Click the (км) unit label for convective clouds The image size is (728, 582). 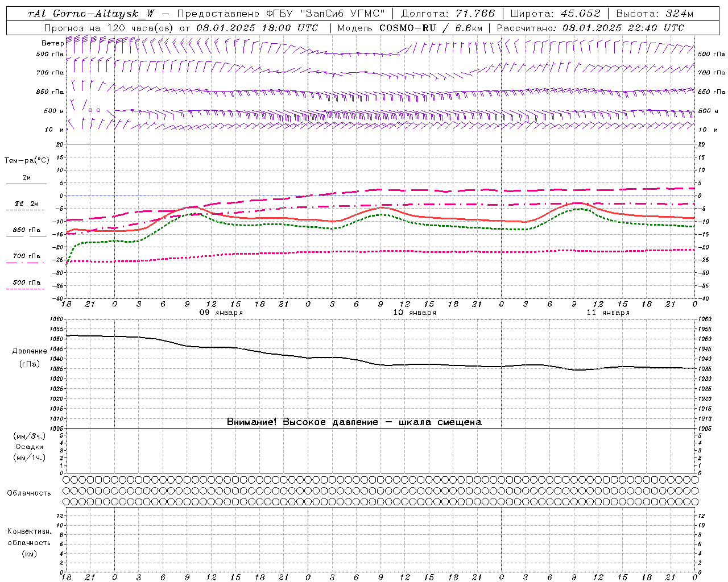[x=29, y=553]
